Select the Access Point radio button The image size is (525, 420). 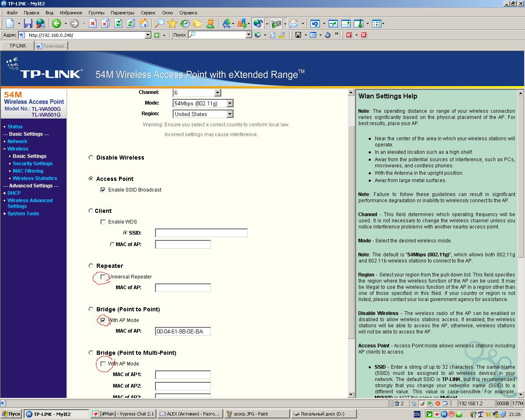[91, 179]
